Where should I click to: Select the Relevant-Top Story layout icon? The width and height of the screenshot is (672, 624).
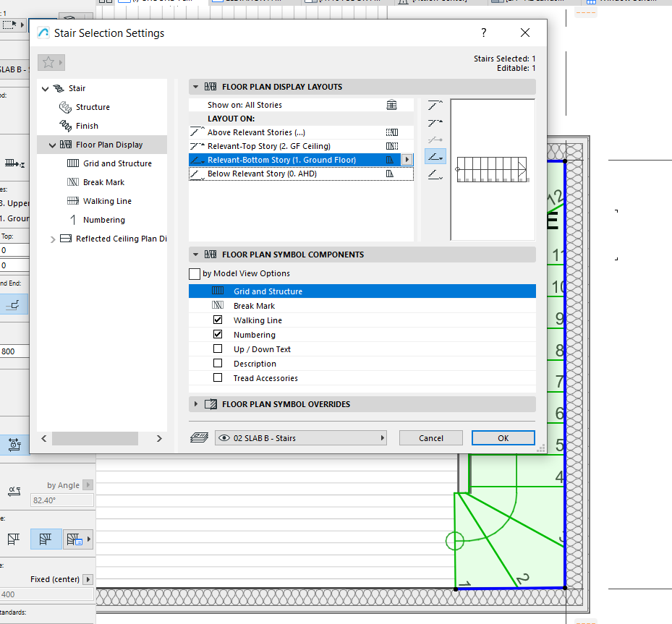(x=435, y=123)
